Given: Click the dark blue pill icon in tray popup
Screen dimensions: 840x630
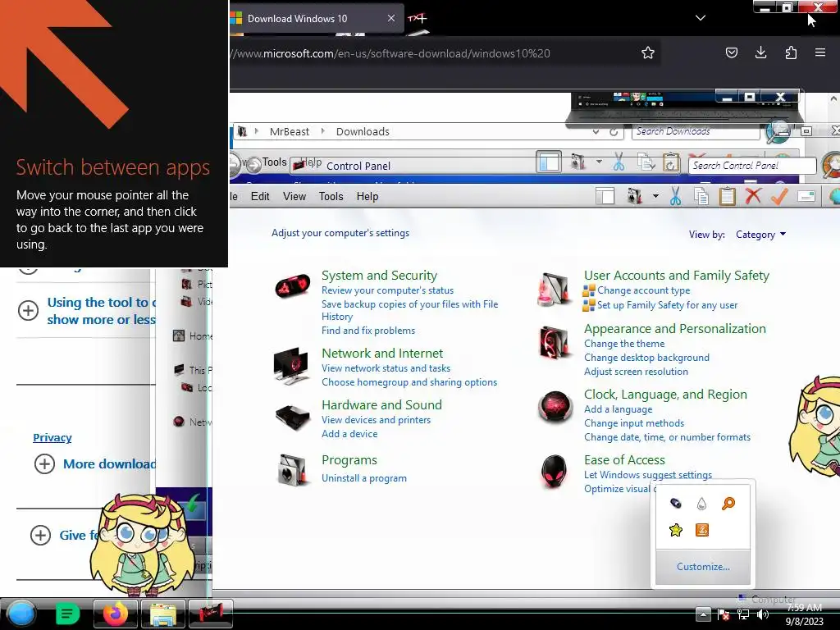Looking at the screenshot, I should pyautogui.click(x=676, y=503).
